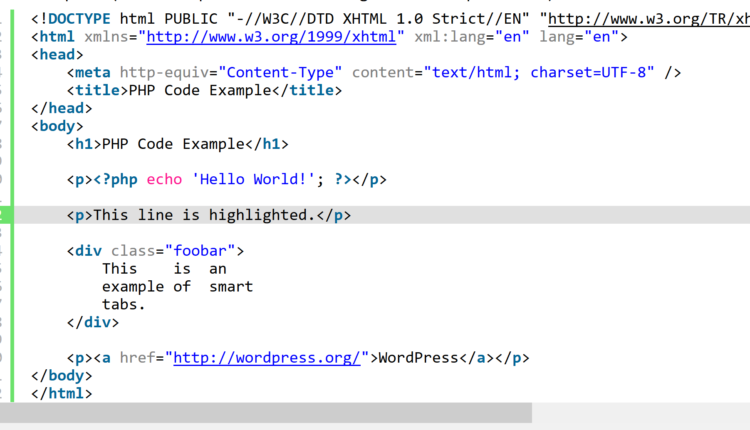Open the w3.org/TR DTD link
This screenshot has height=430, width=750.
(649, 19)
